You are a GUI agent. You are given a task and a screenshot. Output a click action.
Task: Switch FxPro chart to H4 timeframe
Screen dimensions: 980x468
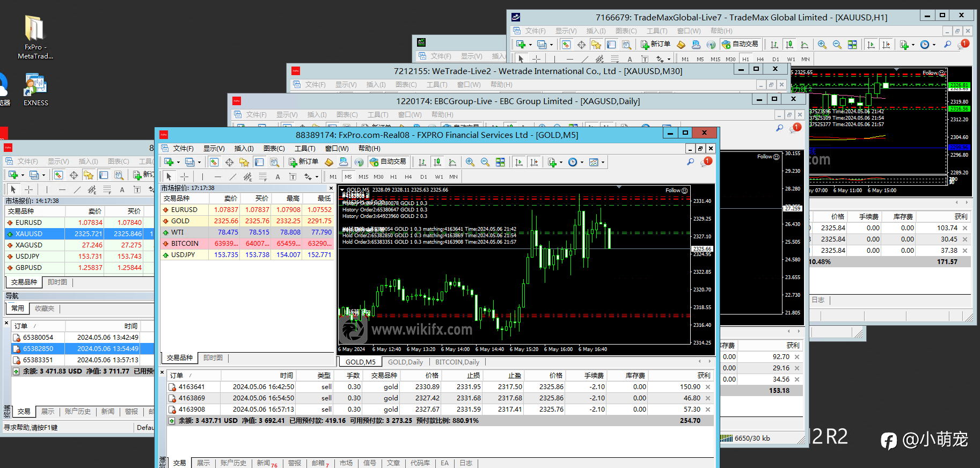point(408,177)
